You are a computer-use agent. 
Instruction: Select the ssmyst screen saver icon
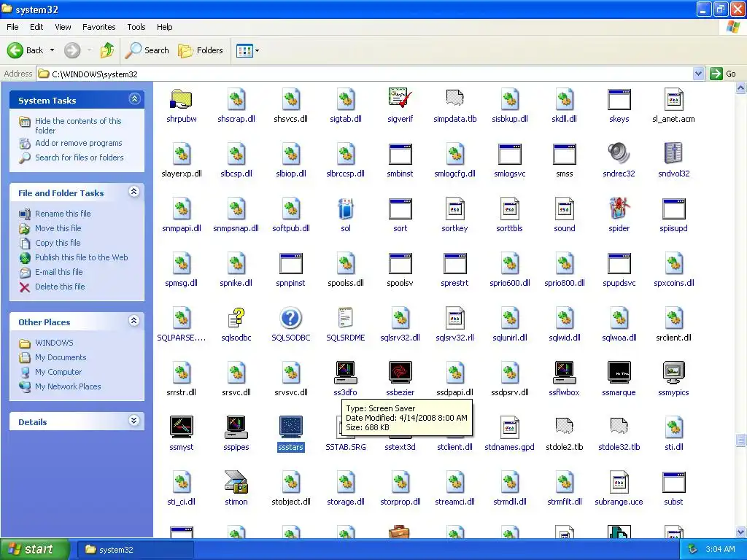[182, 427]
